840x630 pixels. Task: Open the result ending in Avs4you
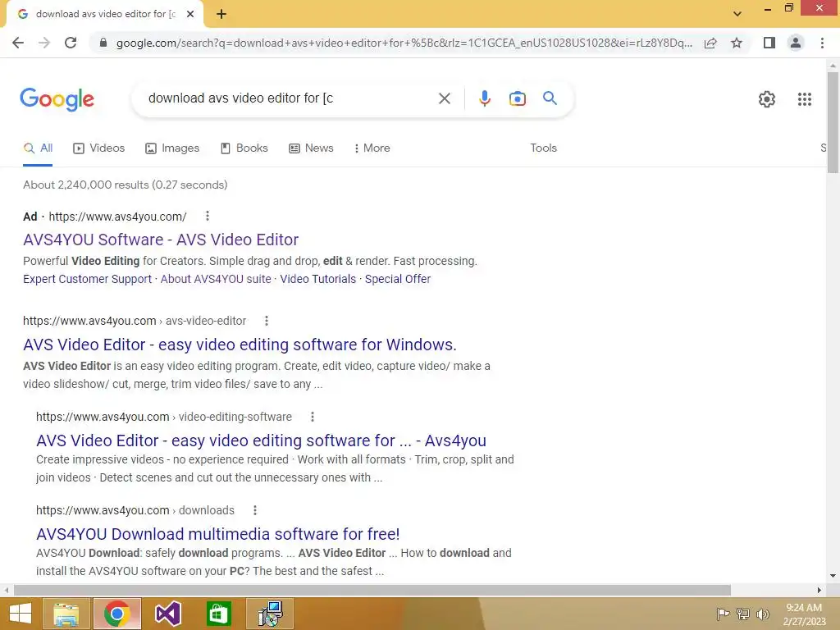pos(261,441)
